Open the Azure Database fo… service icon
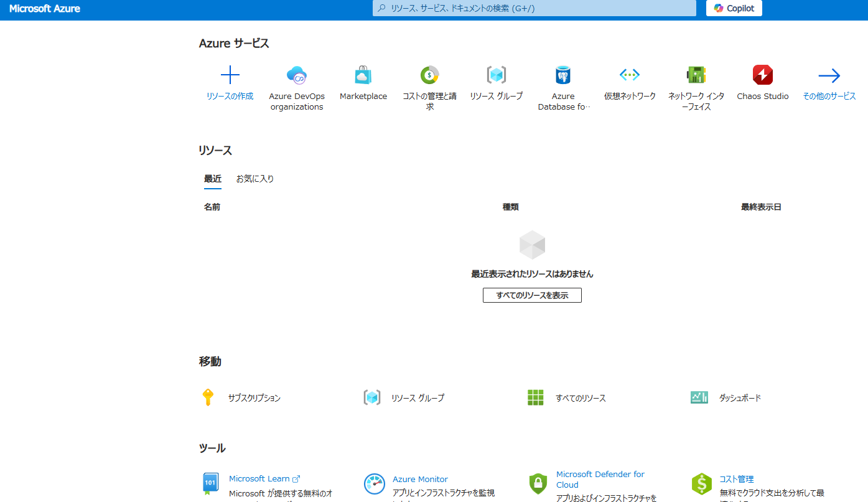 tap(563, 75)
